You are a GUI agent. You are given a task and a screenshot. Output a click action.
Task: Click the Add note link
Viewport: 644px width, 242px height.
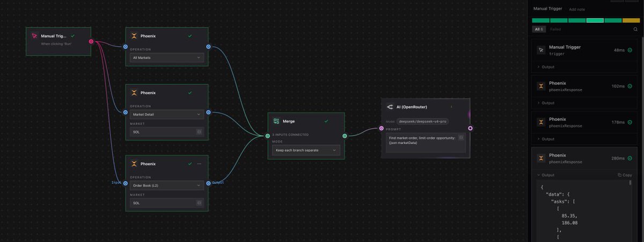coord(577,10)
